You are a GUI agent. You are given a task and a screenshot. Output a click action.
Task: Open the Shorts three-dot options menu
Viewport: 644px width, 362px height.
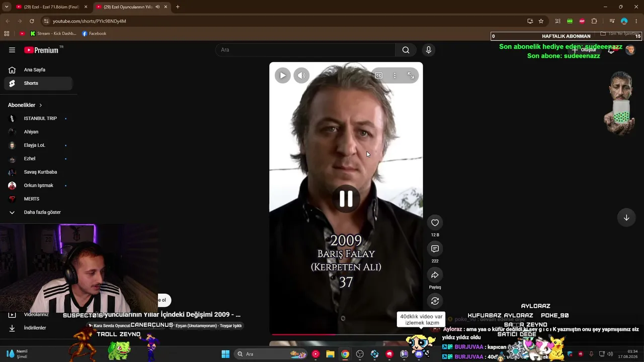(395, 75)
